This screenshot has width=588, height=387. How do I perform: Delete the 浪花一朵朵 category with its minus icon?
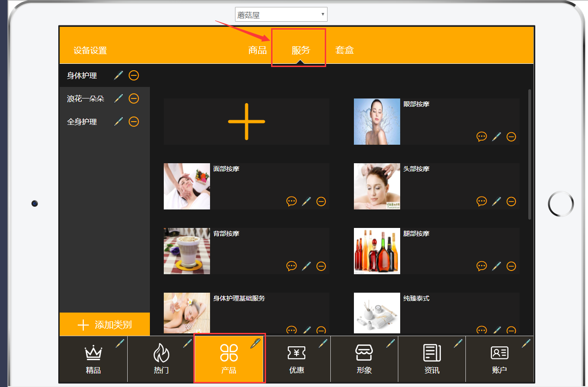[x=134, y=98]
